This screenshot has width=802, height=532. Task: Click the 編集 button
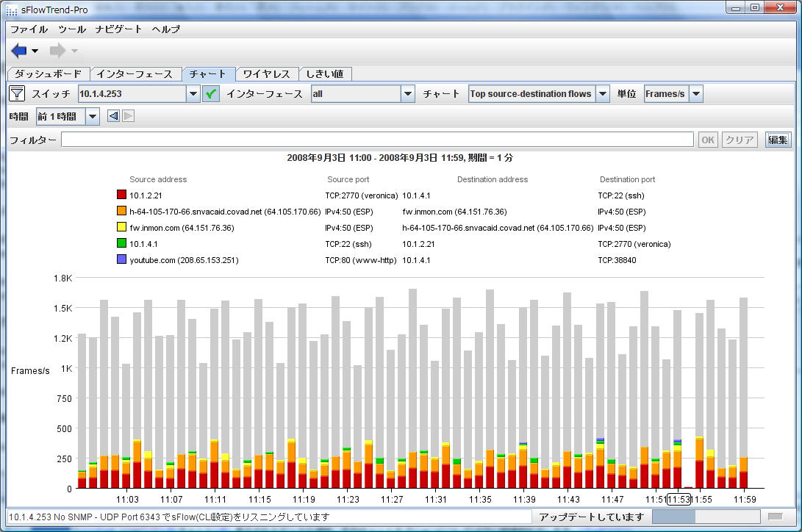pos(778,140)
